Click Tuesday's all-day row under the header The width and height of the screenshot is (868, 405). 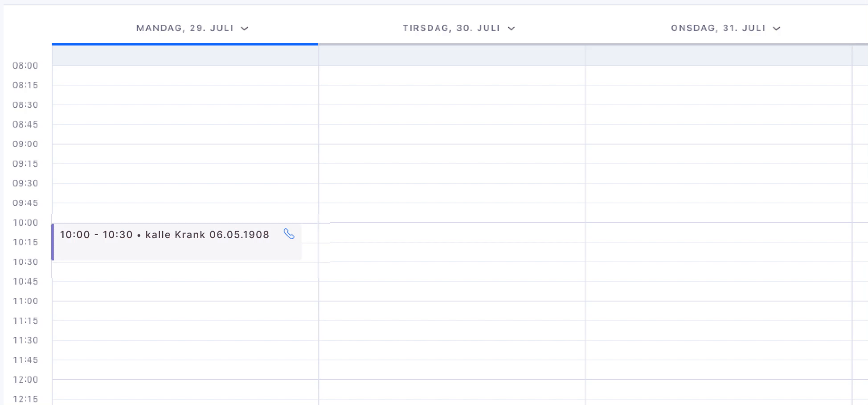[451, 56]
